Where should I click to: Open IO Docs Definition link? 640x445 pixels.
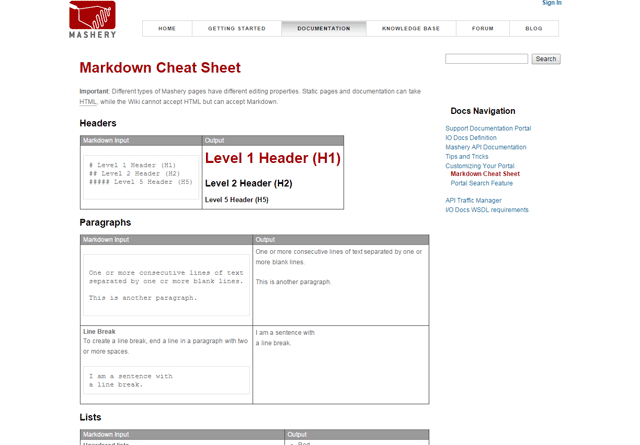click(x=471, y=138)
